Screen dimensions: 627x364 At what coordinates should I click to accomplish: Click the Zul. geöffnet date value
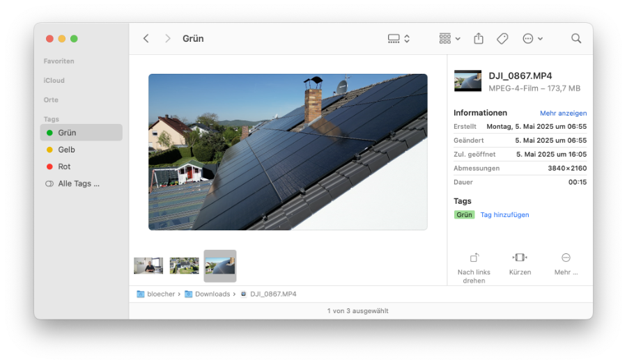552,155
